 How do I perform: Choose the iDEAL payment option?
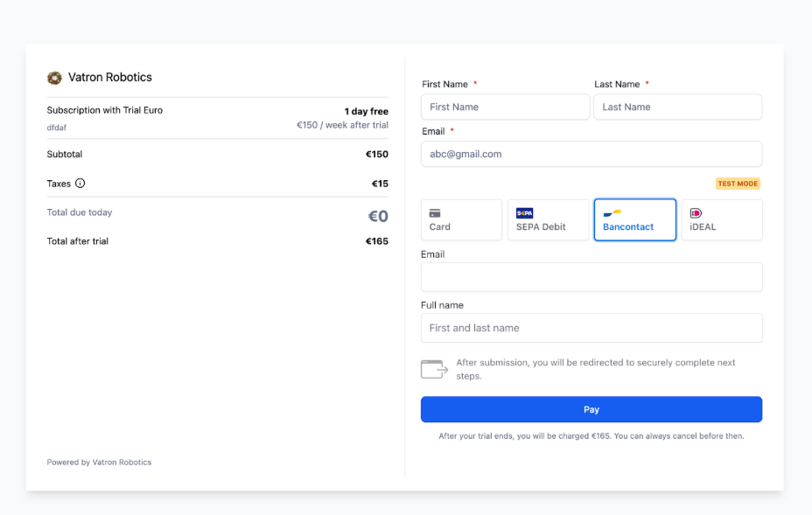[721, 220]
